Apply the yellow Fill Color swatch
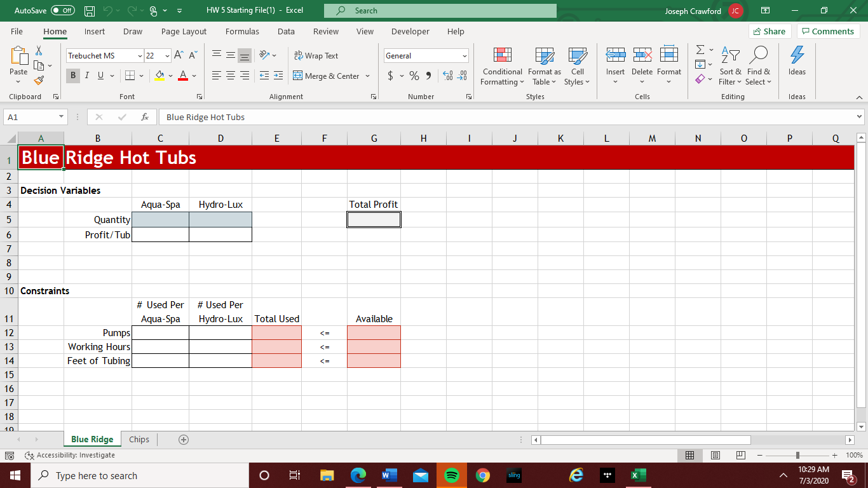868x488 pixels. click(160, 76)
